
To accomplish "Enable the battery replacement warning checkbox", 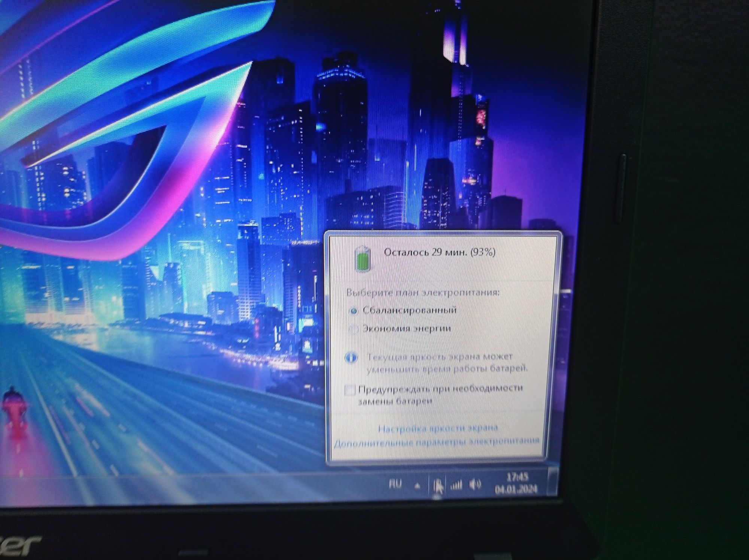I will [349, 390].
